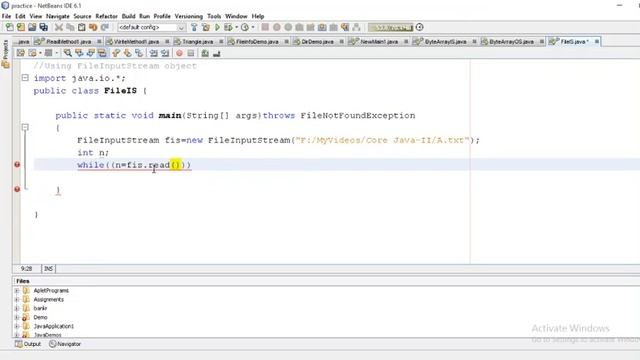Click the Redo arrow icon

(x=104, y=27)
